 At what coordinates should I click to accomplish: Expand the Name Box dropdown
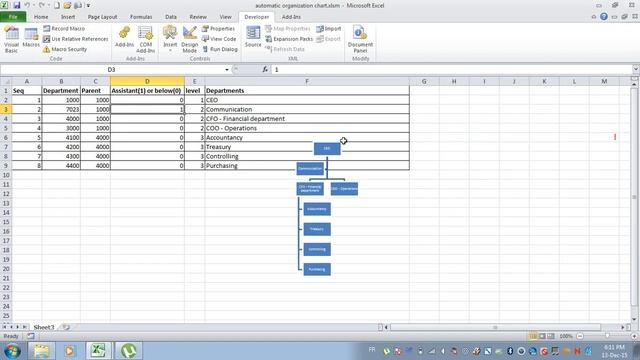[227, 70]
